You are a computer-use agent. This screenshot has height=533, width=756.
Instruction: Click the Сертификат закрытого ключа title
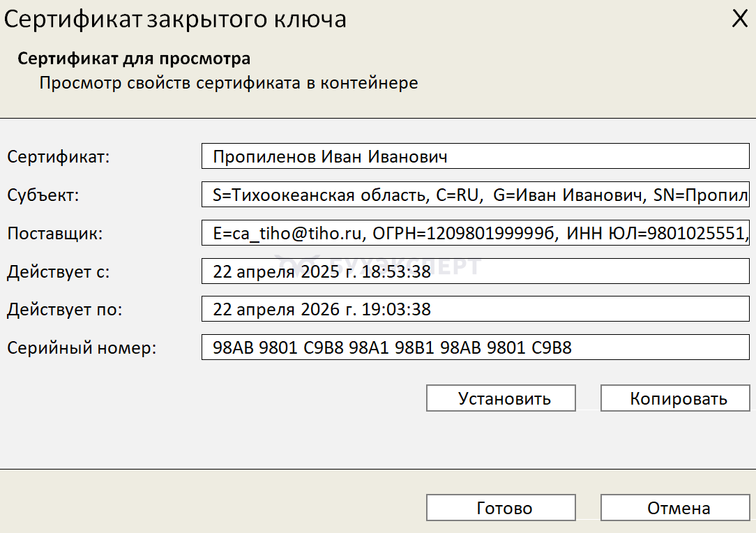pyautogui.click(x=175, y=19)
